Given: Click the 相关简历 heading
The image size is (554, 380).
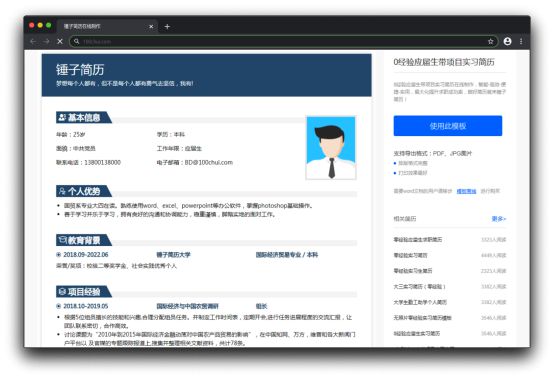Looking at the screenshot, I should click(x=405, y=219).
